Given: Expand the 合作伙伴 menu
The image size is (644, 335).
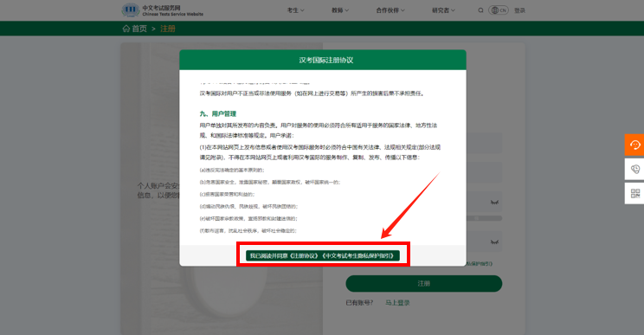Looking at the screenshot, I should 390,10.
